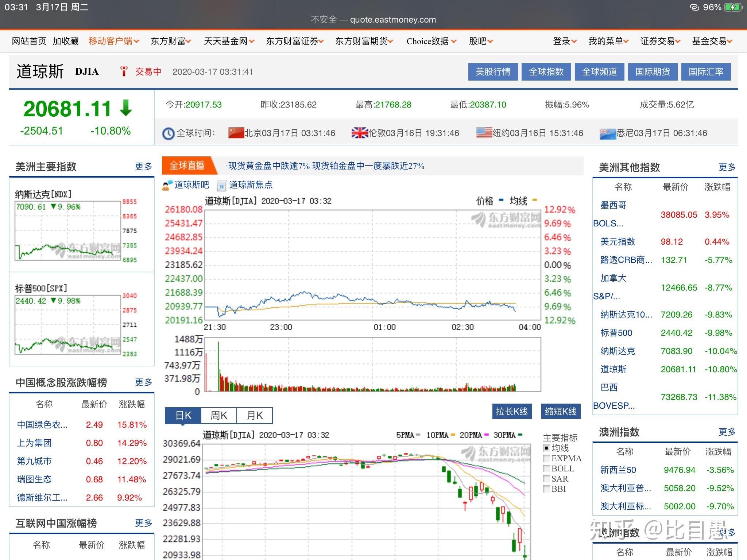747x560 pixels.
Task: Open 更多 for 中国概念股涨跌幅榜
Action: 143,382
